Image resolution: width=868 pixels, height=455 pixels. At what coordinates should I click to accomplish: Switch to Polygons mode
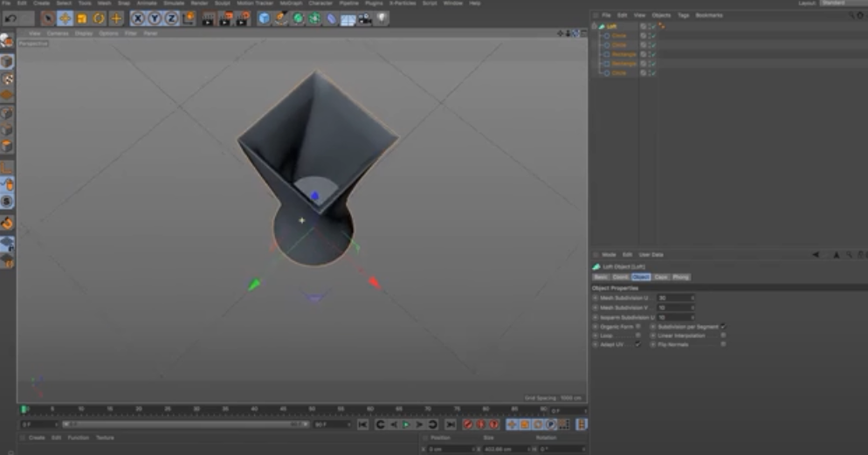[7, 146]
